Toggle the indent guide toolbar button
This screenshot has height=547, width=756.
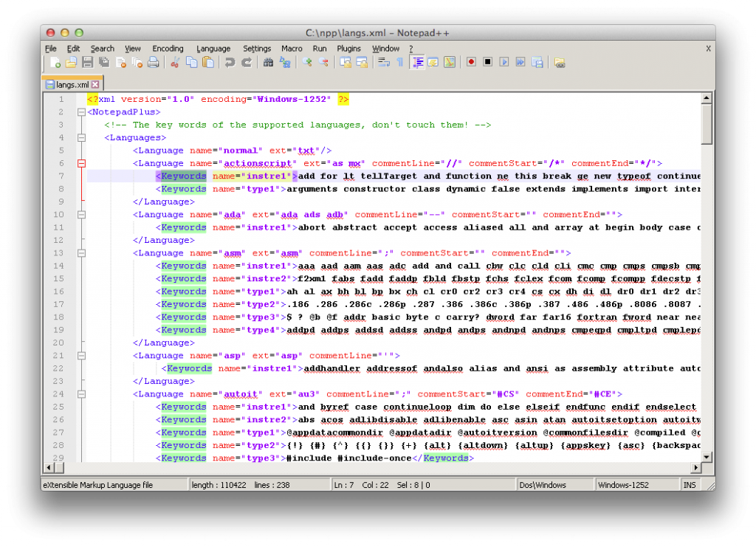point(418,63)
